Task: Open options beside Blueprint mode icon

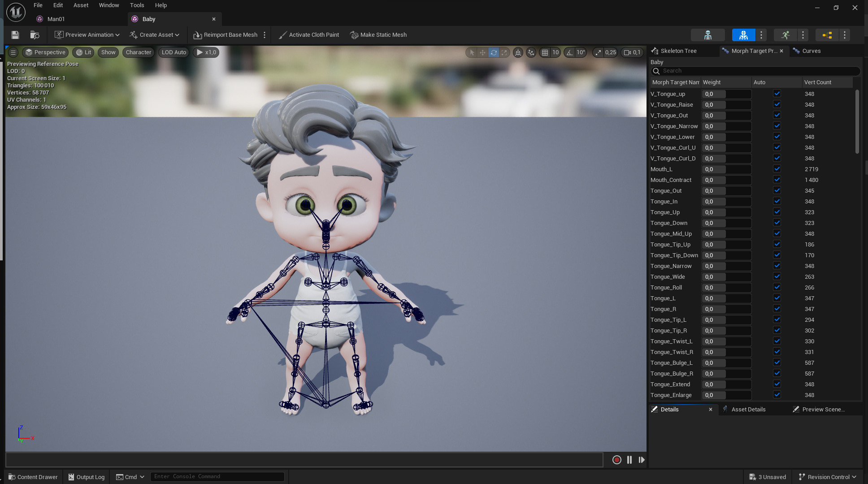Action: click(845, 35)
